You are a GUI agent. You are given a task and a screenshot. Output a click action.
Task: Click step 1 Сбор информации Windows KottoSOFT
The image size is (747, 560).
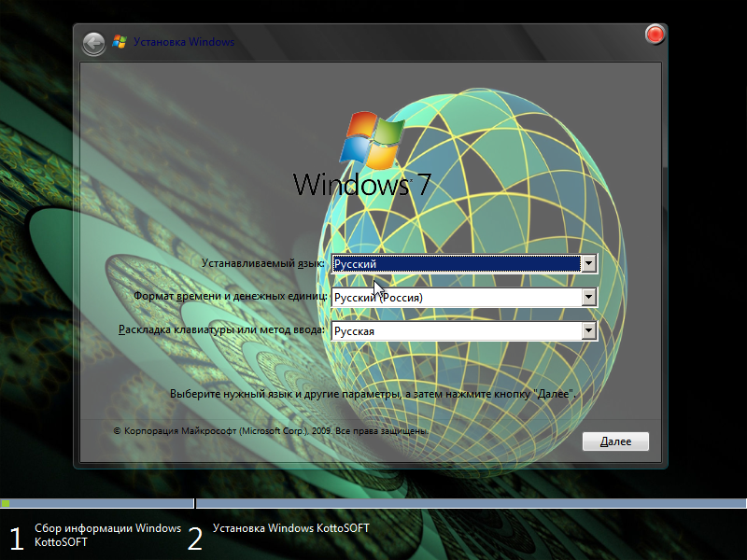click(x=95, y=536)
